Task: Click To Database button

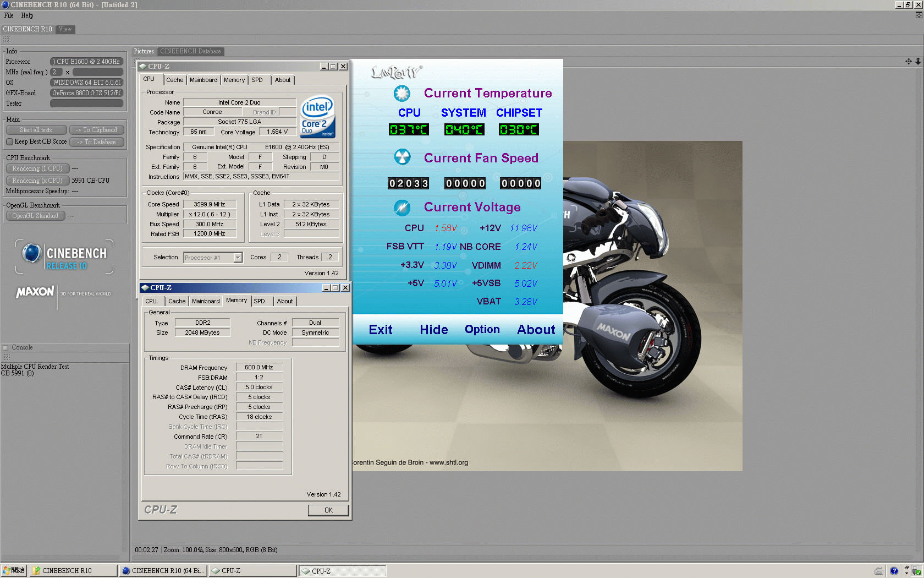Action: click(x=97, y=142)
